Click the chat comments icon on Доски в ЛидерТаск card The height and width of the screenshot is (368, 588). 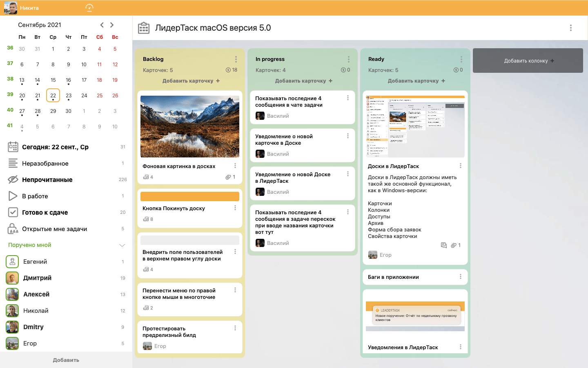click(444, 245)
